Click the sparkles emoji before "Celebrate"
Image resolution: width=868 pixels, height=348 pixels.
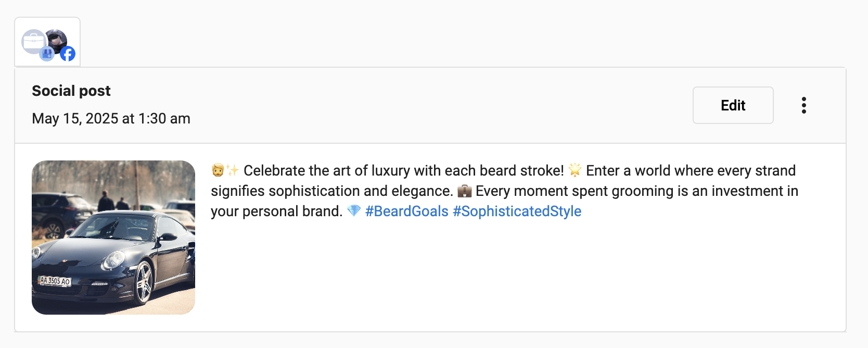[232, 170]
